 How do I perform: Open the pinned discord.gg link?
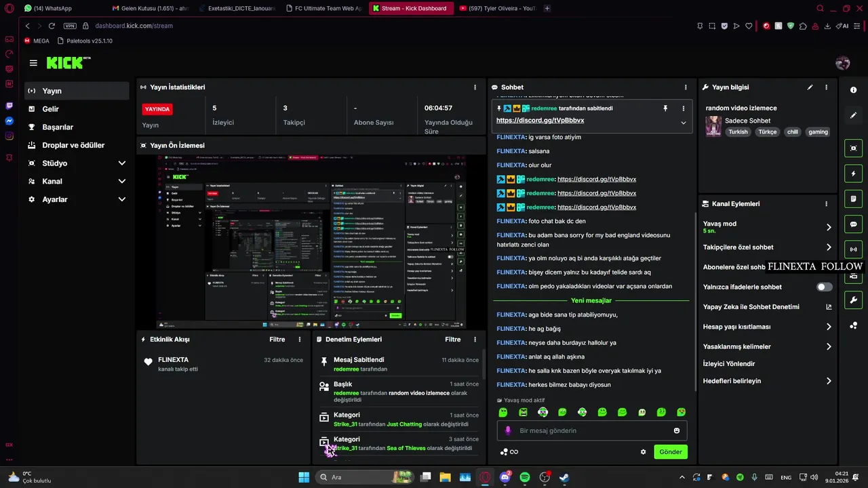540,120
